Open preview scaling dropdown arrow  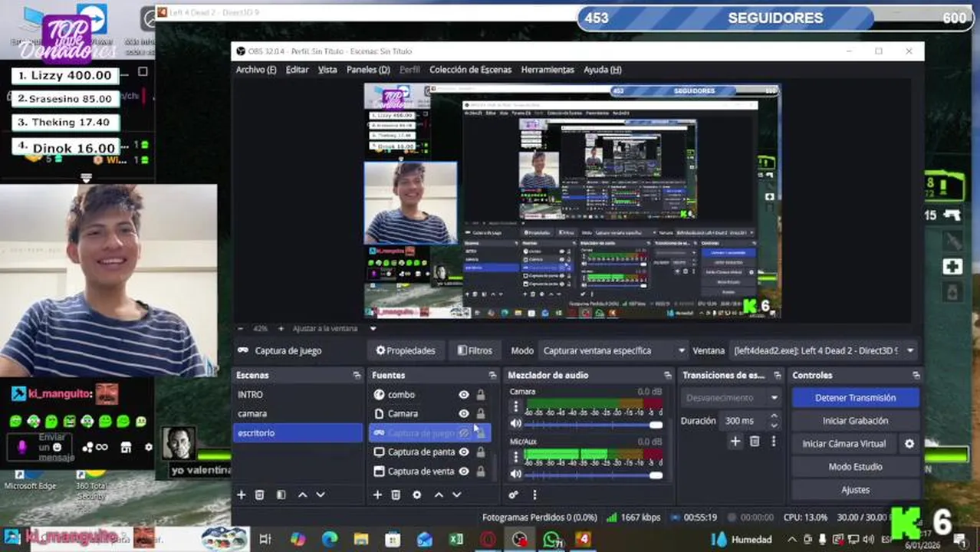[373, 329]
